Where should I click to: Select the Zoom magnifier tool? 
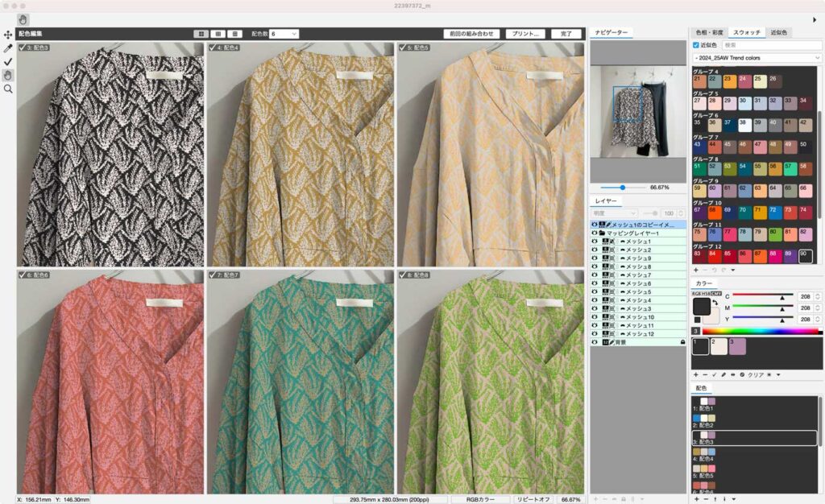pos(8,89)
